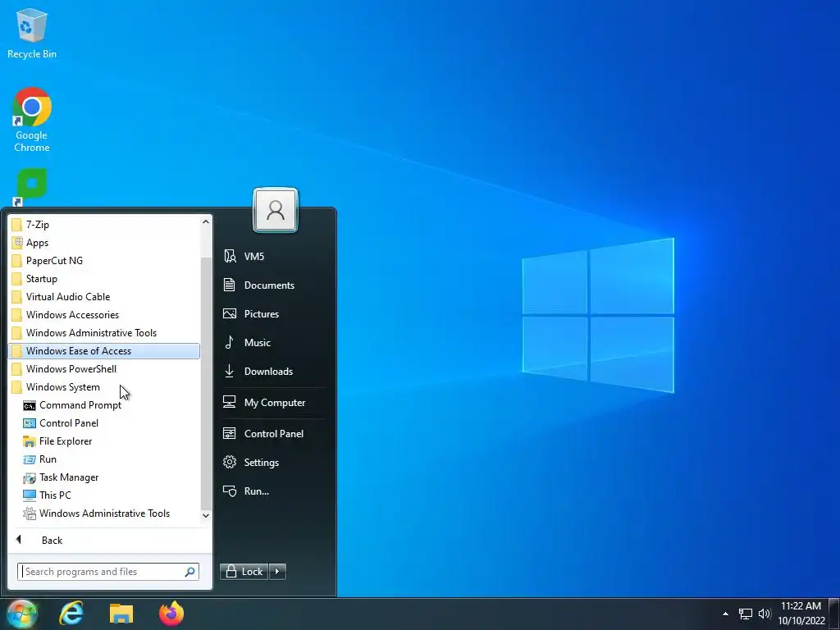Click the programs list scroll up arrow
840x630 pixels.
pos(206,221)
